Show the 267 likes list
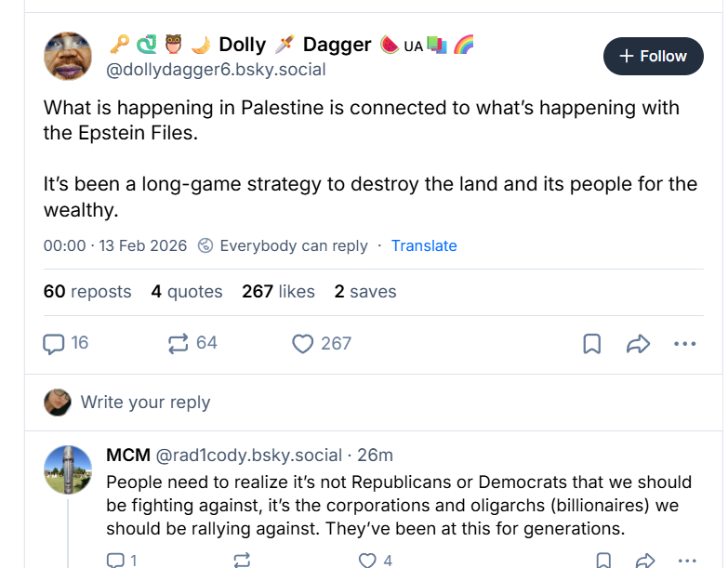This screenshot has height=568, width=728. pos(278,292)
